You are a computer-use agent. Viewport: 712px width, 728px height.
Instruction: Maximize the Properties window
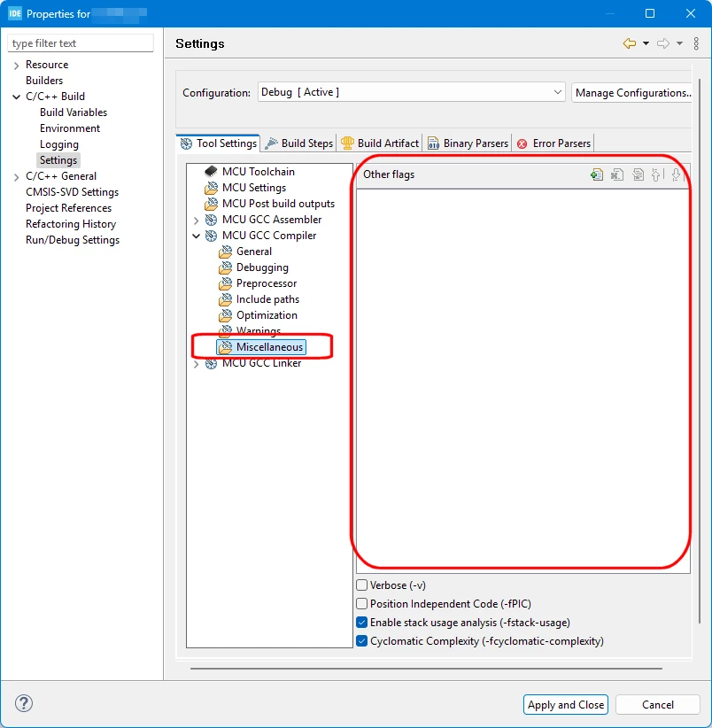[x=650, y=13]
